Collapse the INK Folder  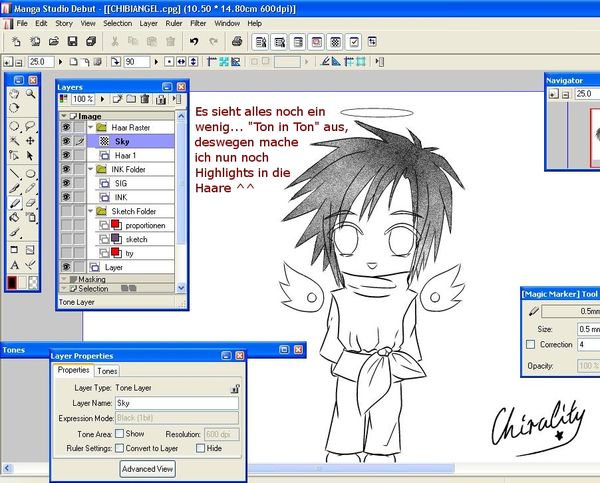pyautogui.click(x=91, y=169)
